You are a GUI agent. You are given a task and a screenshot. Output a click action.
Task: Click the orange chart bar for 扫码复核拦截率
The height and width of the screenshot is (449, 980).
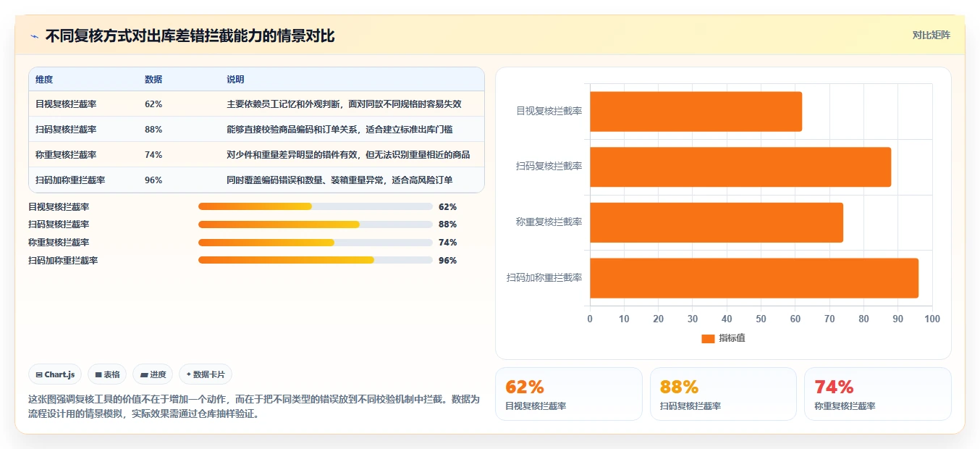click(x=740, y=167)
